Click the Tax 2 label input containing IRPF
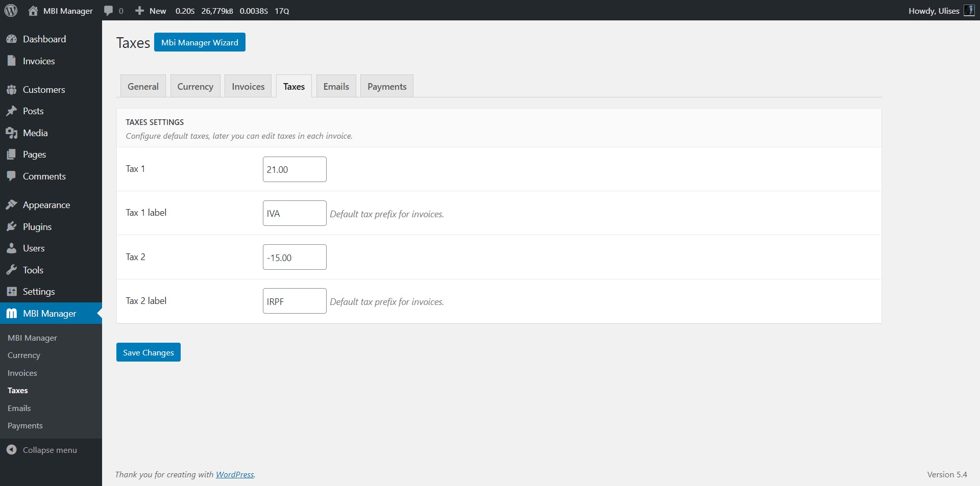Viewport: 980px width, 486px height. pos(294,301)
